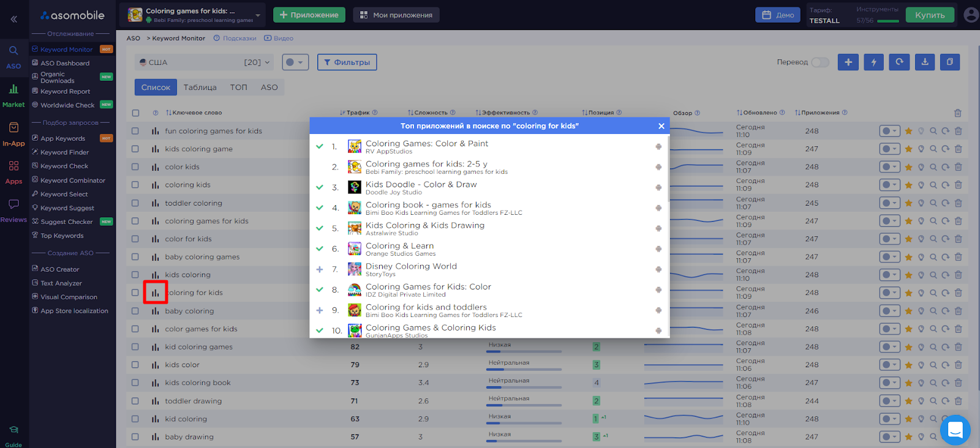Check the 'baby drawing' row checkbox
Viewport: 980px width, 448px height.
pos(135,437)
